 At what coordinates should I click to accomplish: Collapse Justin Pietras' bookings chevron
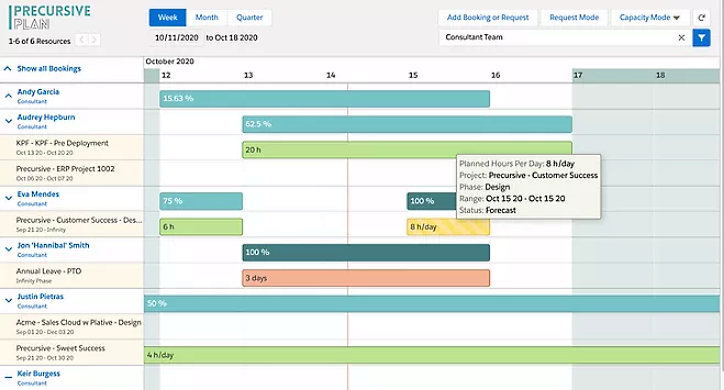[x=8, y=300]
